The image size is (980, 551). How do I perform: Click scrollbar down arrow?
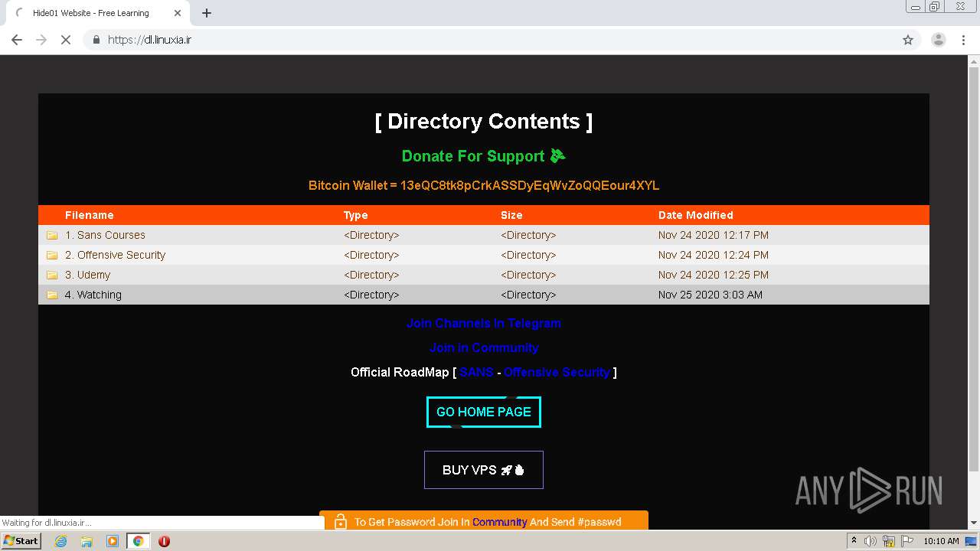pyautogui.click(x=974, y=523)
